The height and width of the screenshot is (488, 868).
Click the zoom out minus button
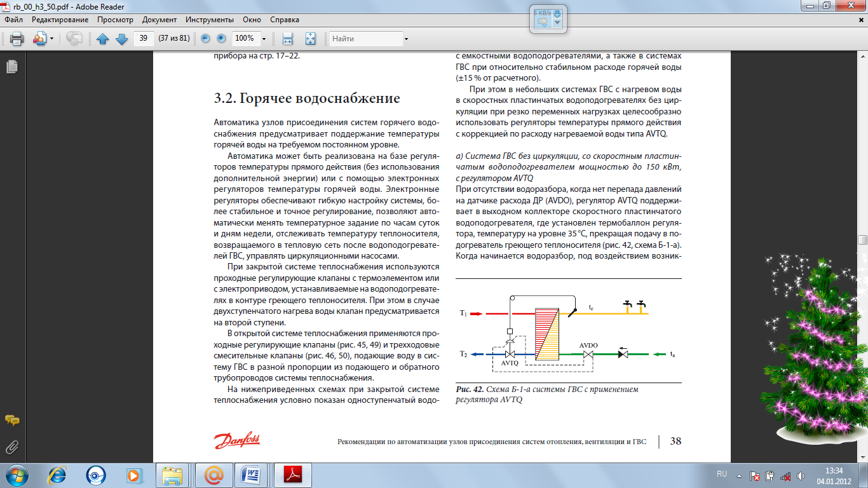[205, 39]
